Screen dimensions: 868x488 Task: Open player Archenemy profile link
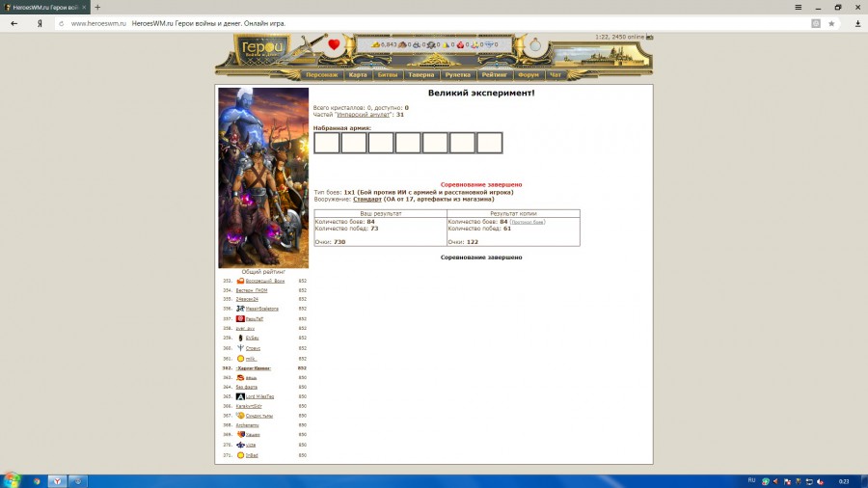coord(247,425)
